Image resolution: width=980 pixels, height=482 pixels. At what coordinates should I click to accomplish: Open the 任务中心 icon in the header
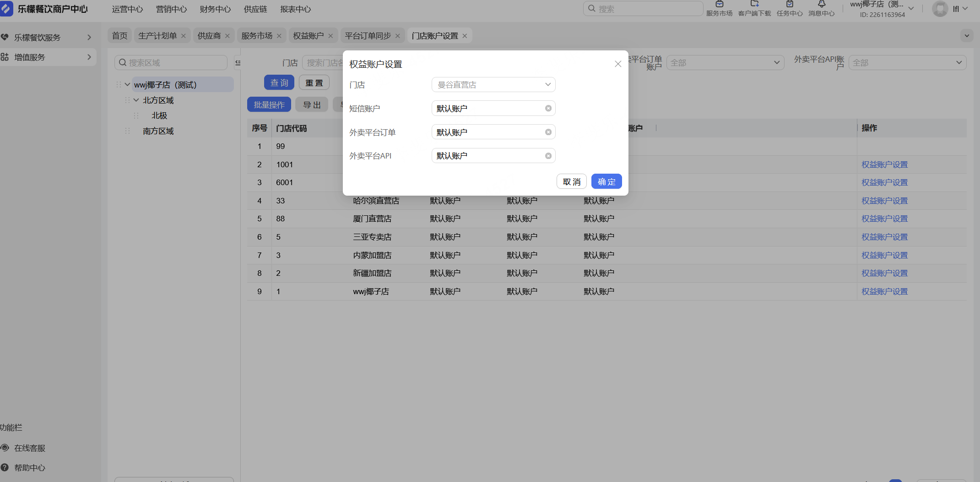[790, 4]
